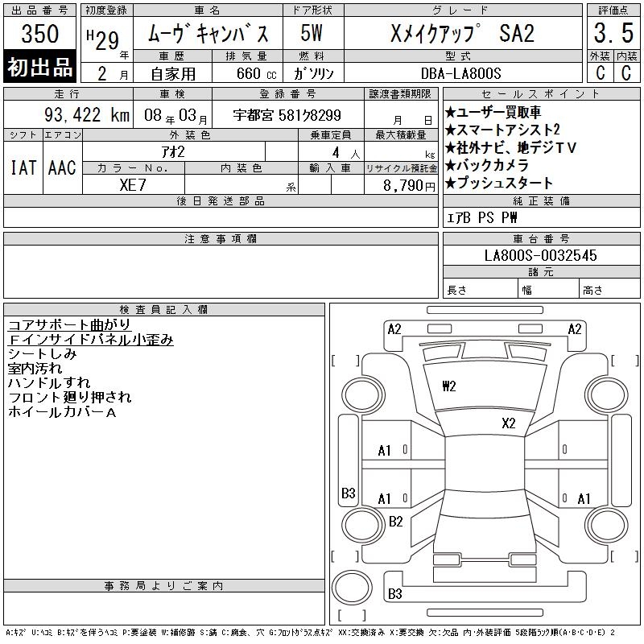Select the note 室内汚れ
Image resolution: width=644 pixels, height=644 pixels.
[x=35, y=369]
